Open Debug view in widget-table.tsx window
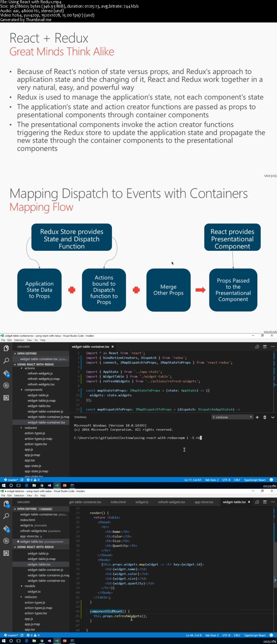Screen dimensions: 277x644 [6, 541]
